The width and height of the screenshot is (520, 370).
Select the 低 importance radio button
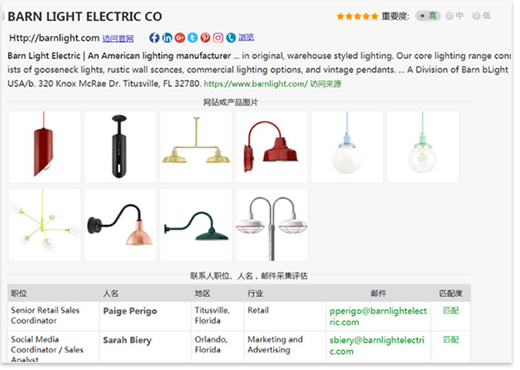[x=476, y=16]
